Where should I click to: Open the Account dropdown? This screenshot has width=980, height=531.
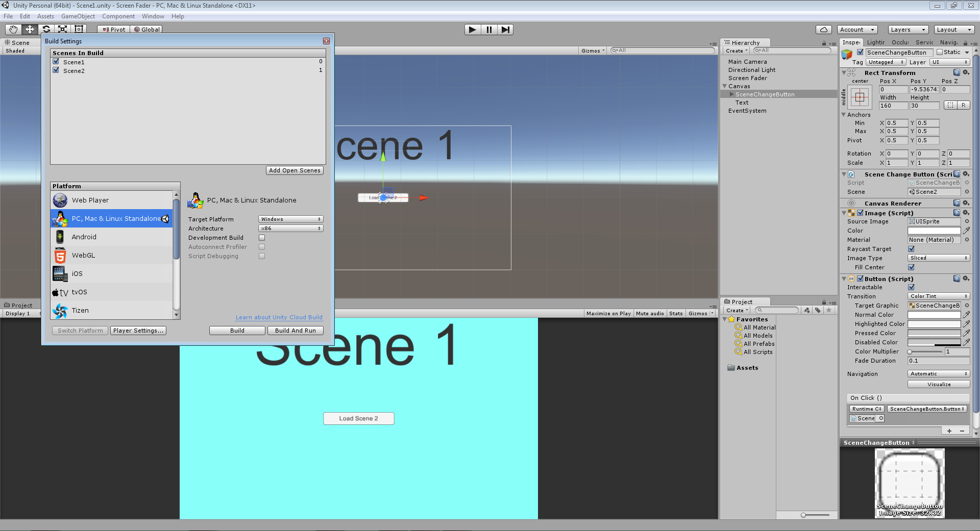point(857,30)
